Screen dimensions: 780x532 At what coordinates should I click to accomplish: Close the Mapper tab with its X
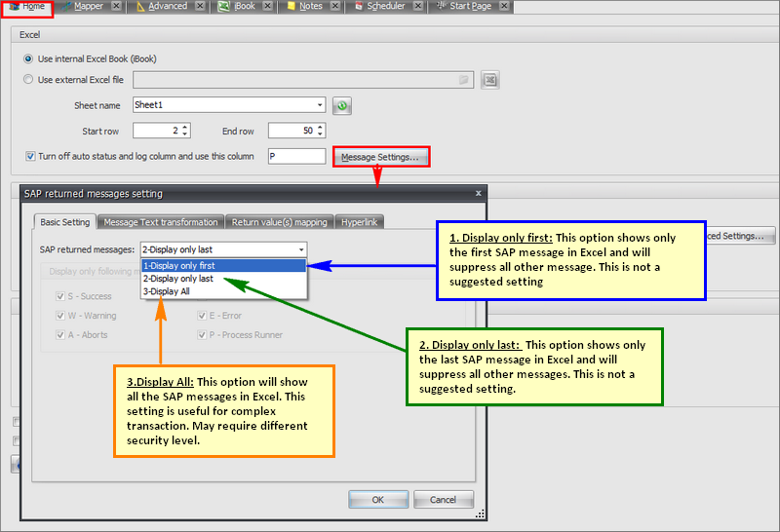point(116,7)
